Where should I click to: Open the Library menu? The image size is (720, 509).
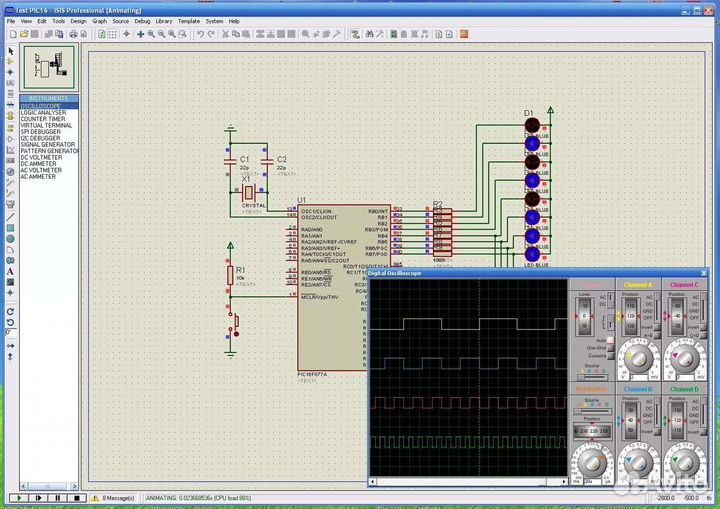click(x=163, y=21)
